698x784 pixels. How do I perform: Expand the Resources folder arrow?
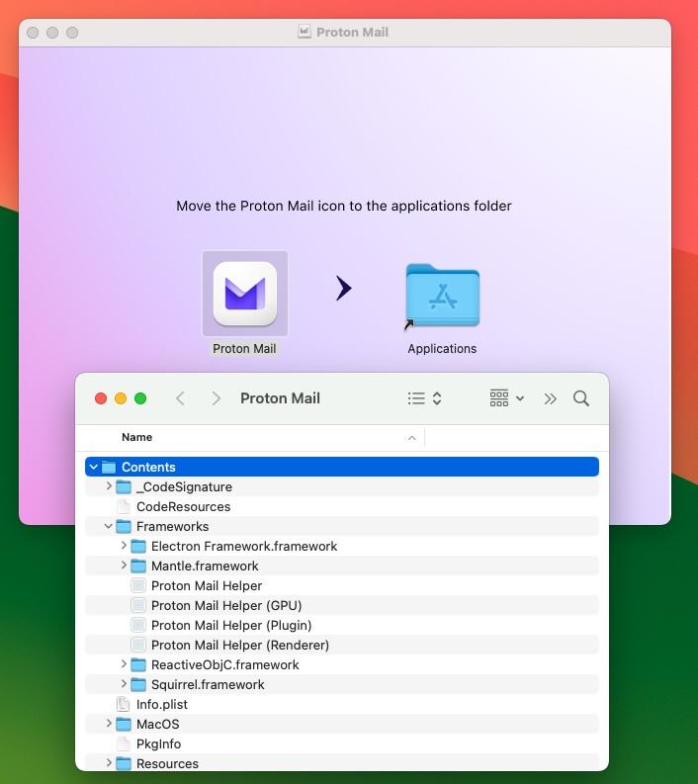[109, 762]
